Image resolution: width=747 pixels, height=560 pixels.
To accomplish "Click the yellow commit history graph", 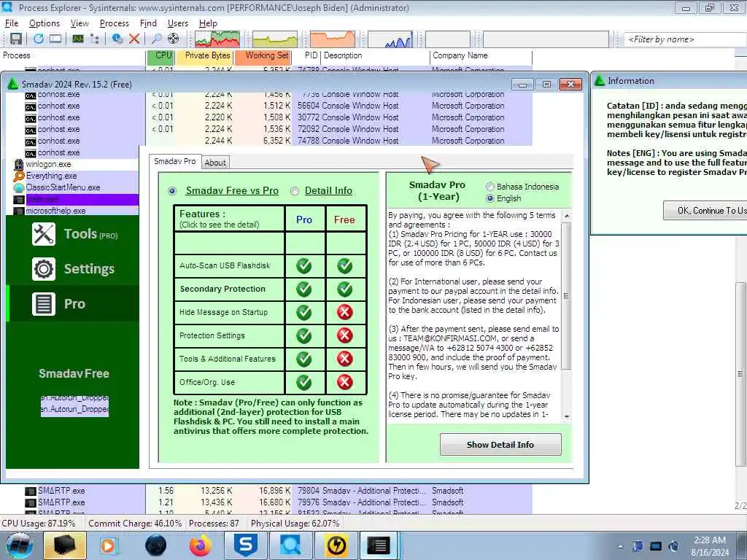I will click(x=275, y=39).
